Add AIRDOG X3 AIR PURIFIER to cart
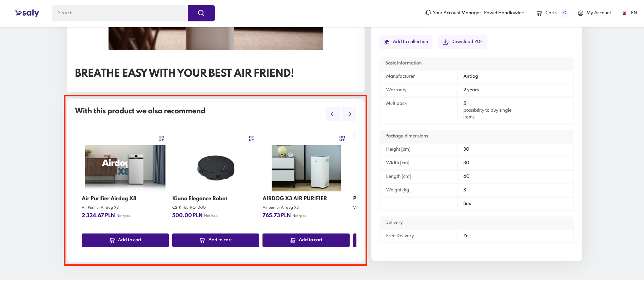The width and height of the screenshot is (644, 281). click(x=306, y=240)
